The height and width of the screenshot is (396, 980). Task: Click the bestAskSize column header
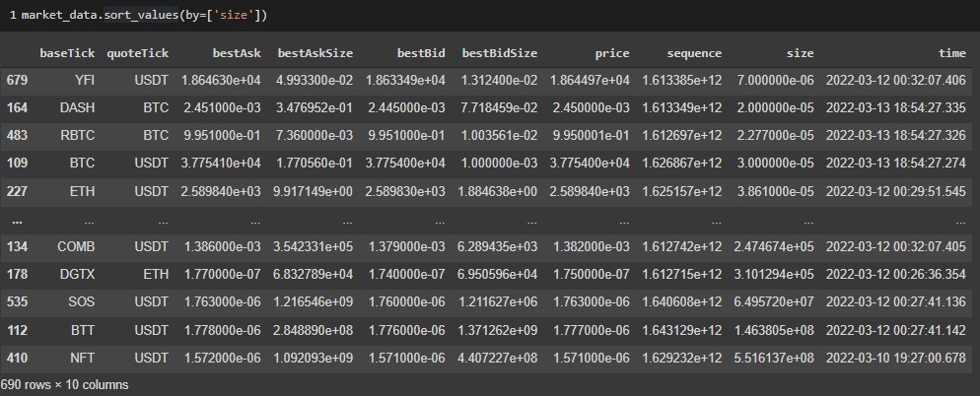tap(315, 52)
